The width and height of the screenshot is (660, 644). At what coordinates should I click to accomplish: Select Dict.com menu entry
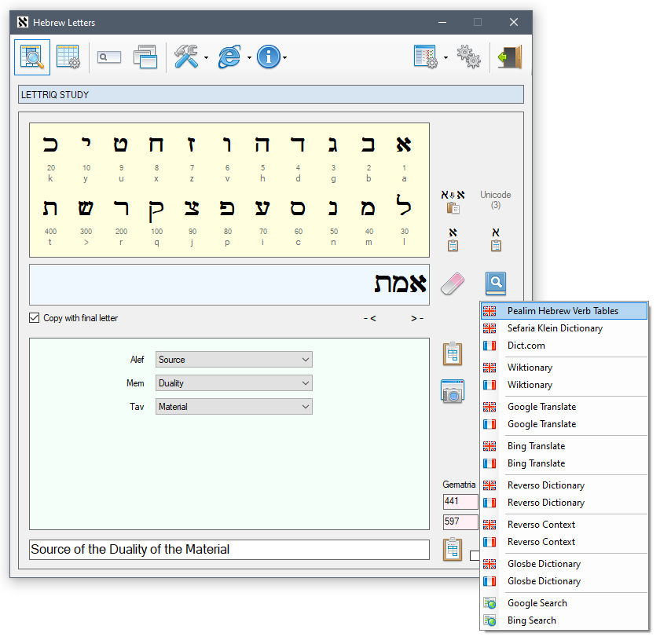563,346
